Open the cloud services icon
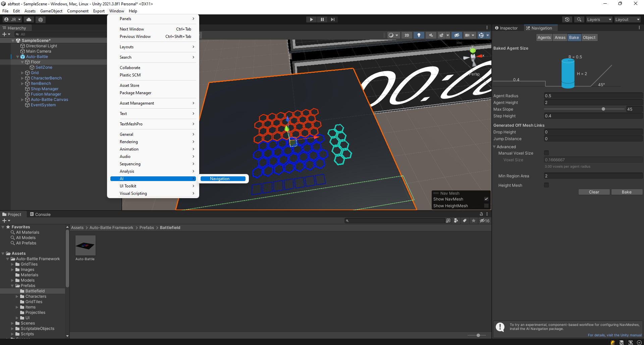644x345 pixels. [x=29, y=19]
